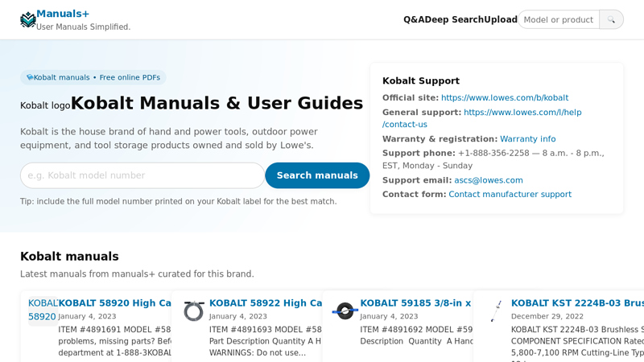This screenshot has width=644, height=362.
Task: Click the Manuals+ logo icon
Action: tap(28, 19)
